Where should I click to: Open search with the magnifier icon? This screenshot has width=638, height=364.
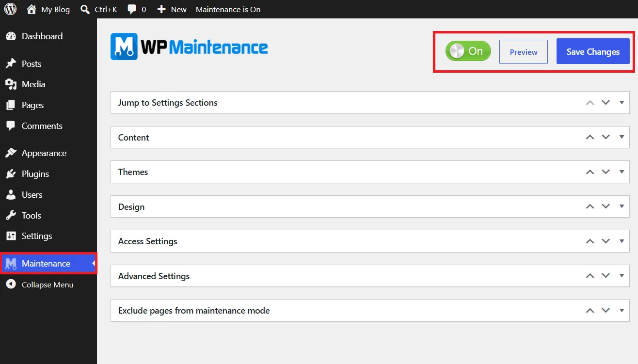pyautogui.click(x=85, y=9)
